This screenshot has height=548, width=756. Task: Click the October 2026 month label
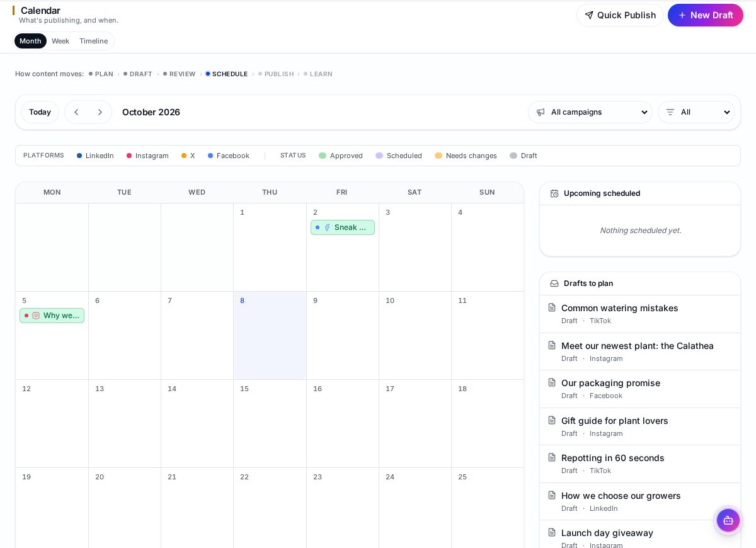pos(151,112)
